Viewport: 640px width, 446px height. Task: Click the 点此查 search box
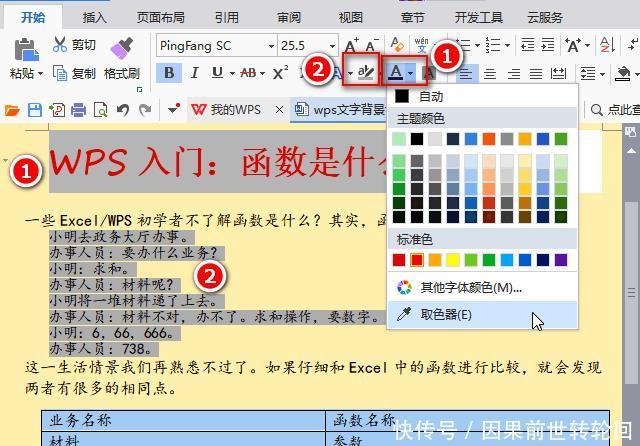coord(614,110)
